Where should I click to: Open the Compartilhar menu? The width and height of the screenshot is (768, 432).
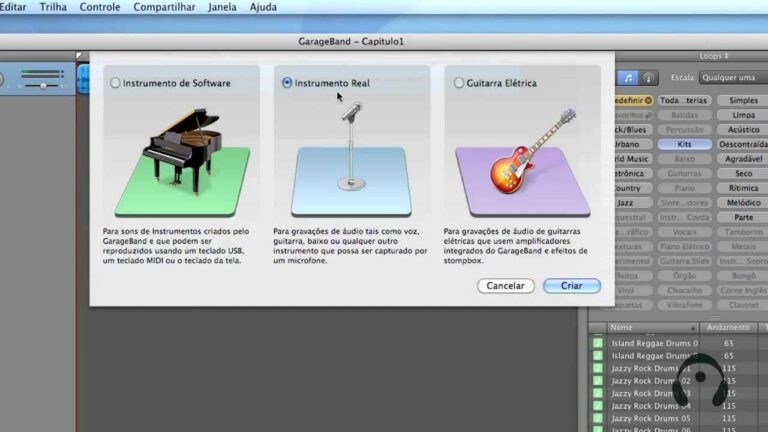point(164,7)
